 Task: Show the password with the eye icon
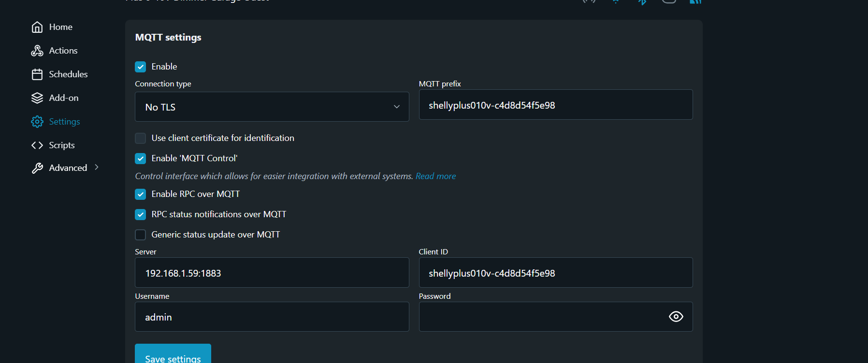coord(676,317)
